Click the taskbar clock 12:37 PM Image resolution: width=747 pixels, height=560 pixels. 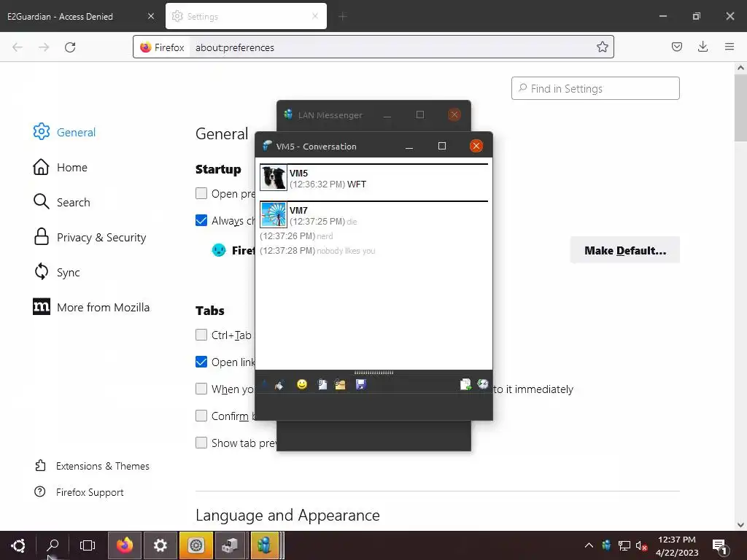[676, 545]
